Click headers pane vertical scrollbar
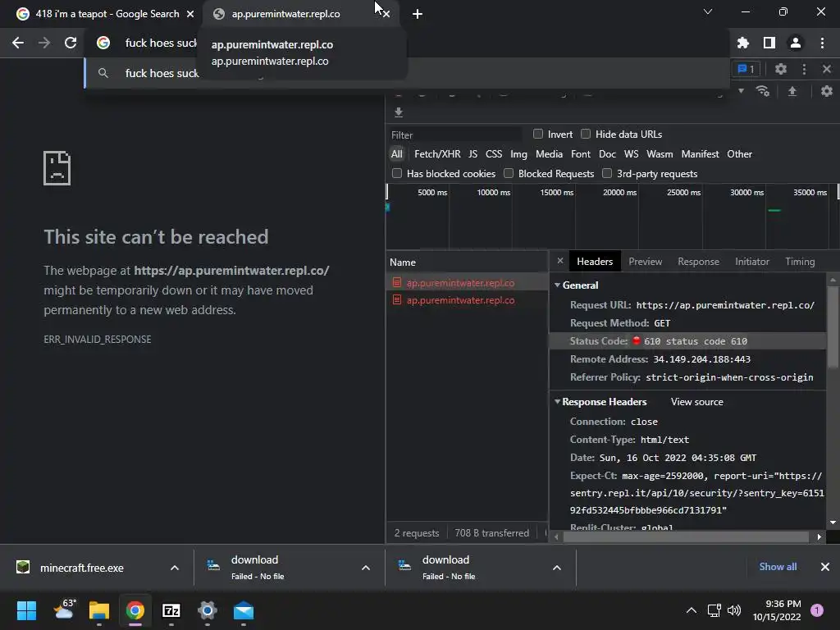 [x=833, y=326]
